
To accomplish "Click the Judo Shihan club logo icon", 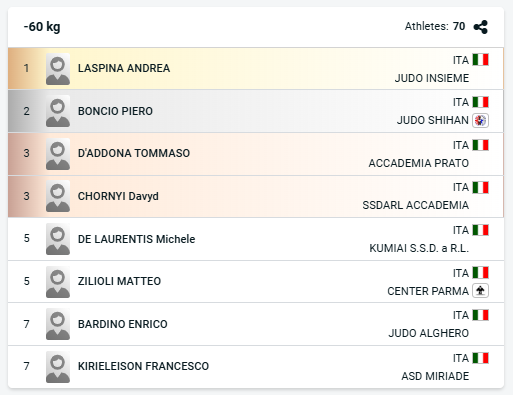I will tap(480, 120).
